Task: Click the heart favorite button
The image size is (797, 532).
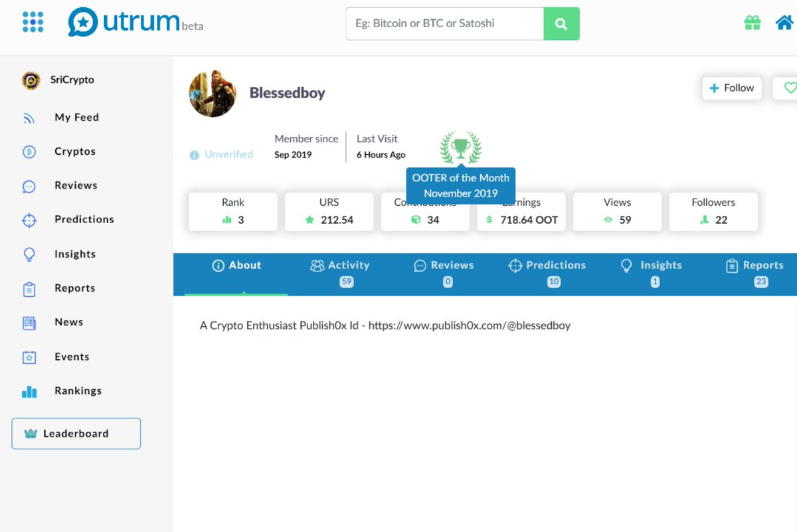Action: pyautogui.click(x=789, y=88)
